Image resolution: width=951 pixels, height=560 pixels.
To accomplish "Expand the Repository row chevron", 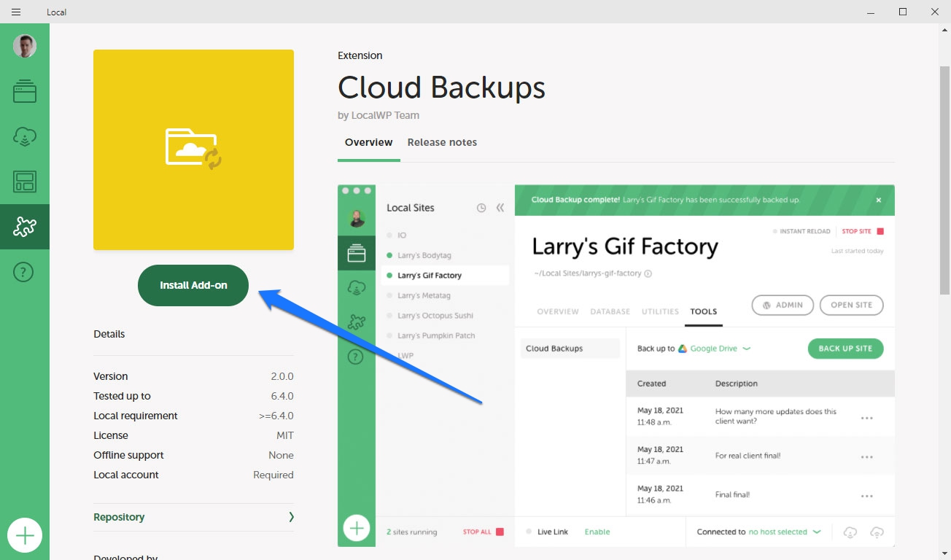I will (291, 517).
